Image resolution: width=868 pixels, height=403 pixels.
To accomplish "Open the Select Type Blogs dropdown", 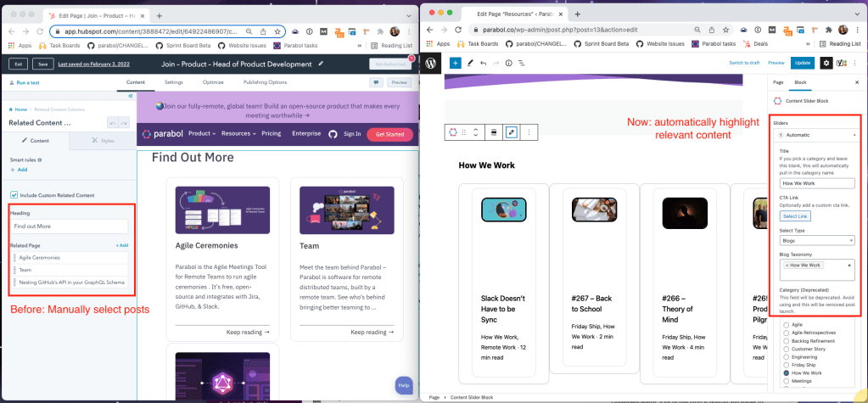I will 817,241.
